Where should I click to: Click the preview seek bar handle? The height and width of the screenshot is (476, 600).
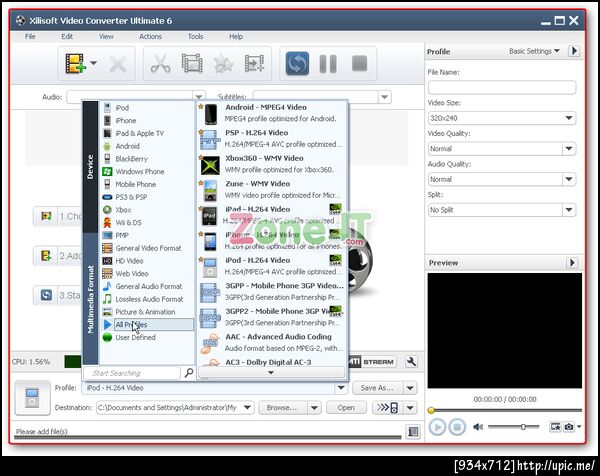click(x=431, y=411)
